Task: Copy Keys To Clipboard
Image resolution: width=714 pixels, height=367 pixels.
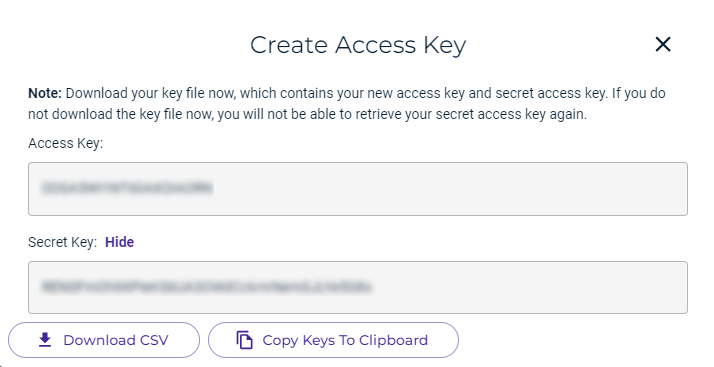Action: click(333, 340)
